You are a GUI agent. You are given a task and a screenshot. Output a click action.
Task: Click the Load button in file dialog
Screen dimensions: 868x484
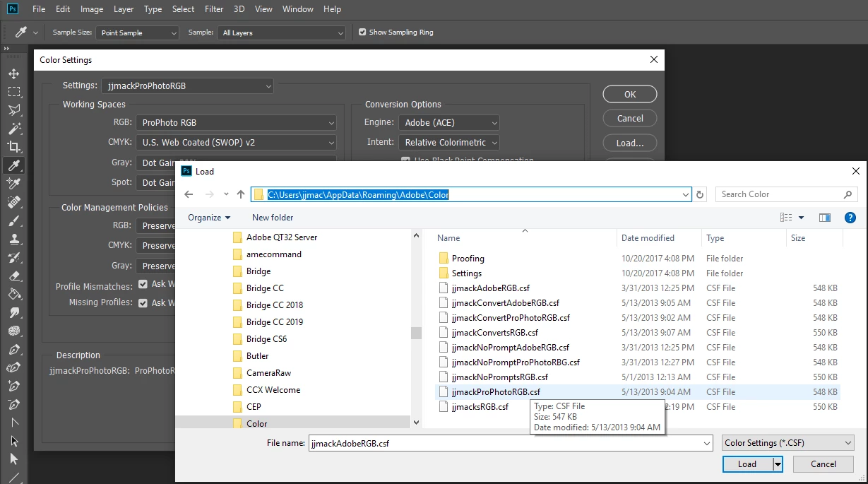[x=747, y=464]
